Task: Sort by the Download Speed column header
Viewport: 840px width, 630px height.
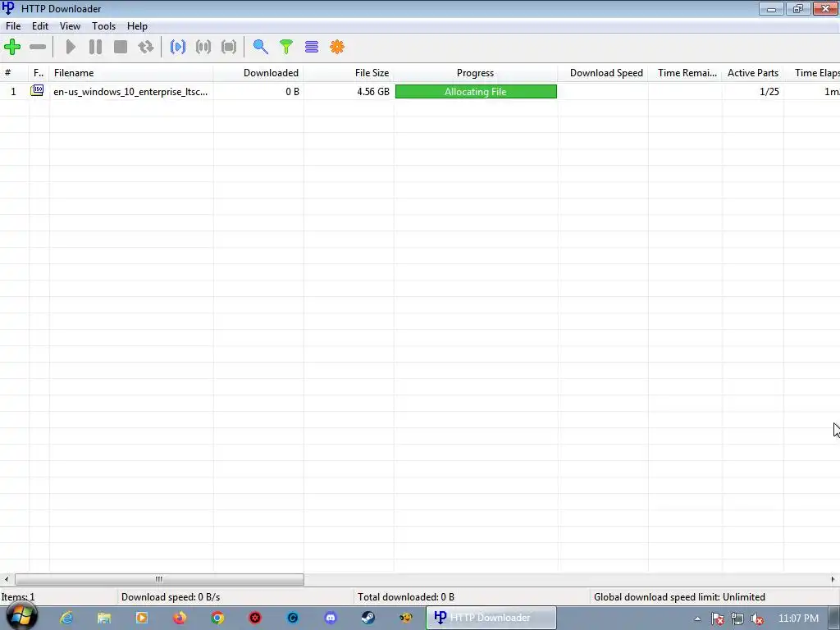Action: pos(603,73)
